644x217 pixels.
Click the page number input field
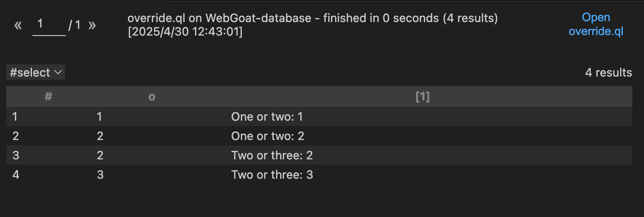tap(49, 25)
